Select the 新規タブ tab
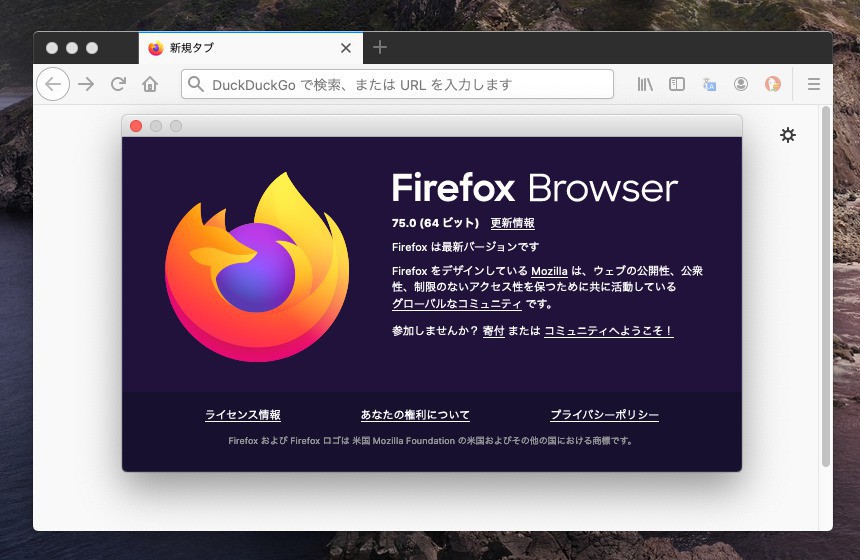The height and width of the screenshot is (560, 860). (x=251, y=48)
